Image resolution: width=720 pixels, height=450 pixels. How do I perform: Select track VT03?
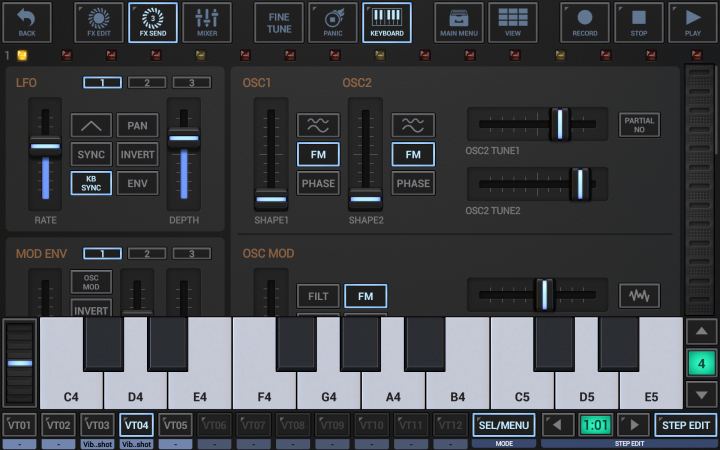pos(97,425)
